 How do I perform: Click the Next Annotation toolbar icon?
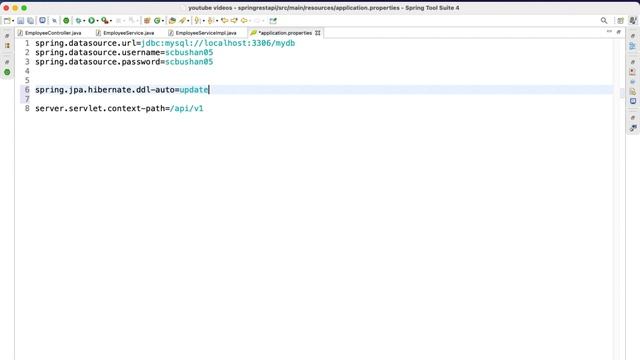tap(198, 20)
